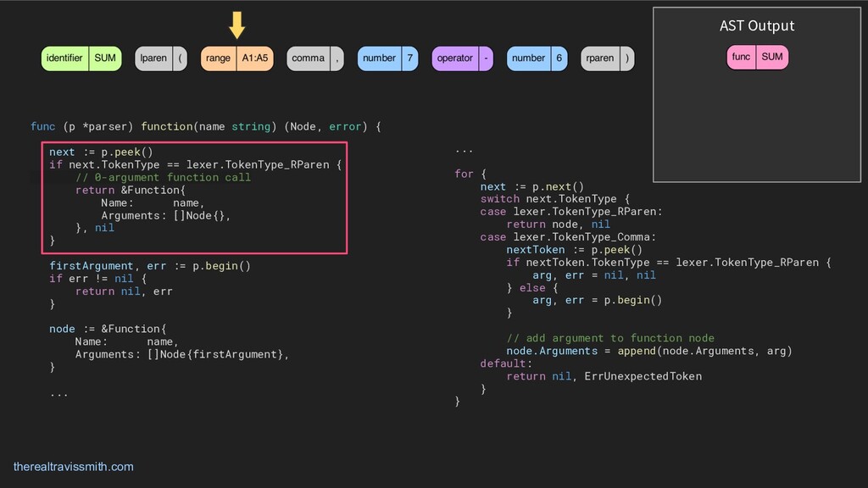Click the 'node.Arguments = append(...)' line
The width and height of the screenshot is (868, 488).
click(x=649, y=351)
